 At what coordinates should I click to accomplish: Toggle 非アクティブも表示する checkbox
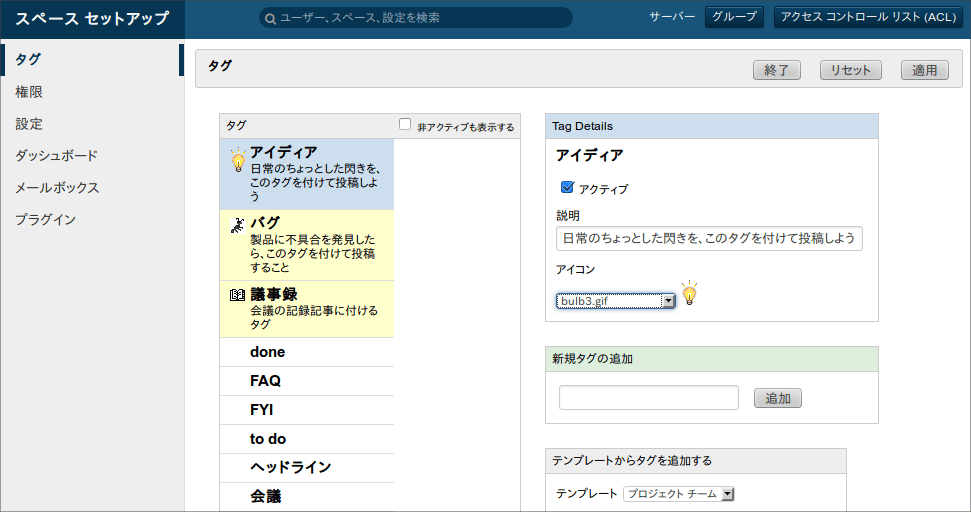point(405,124)
